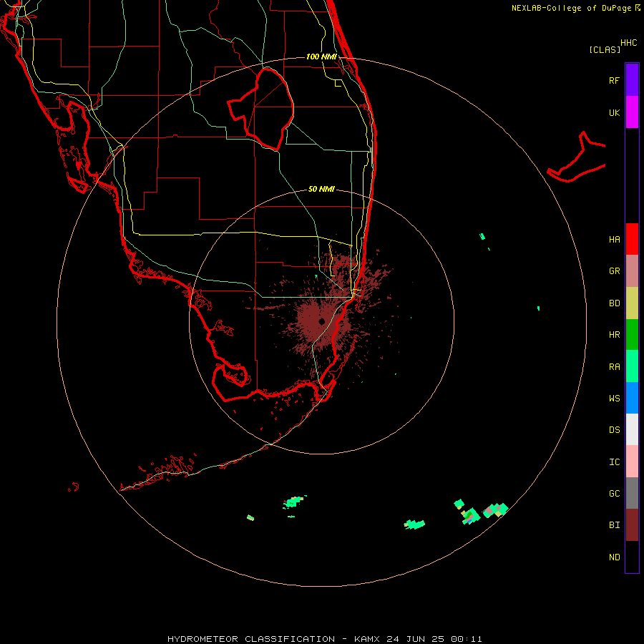Click the 'HA' legend label
This screenshot has width=644, height=644.
coord(614,240)
